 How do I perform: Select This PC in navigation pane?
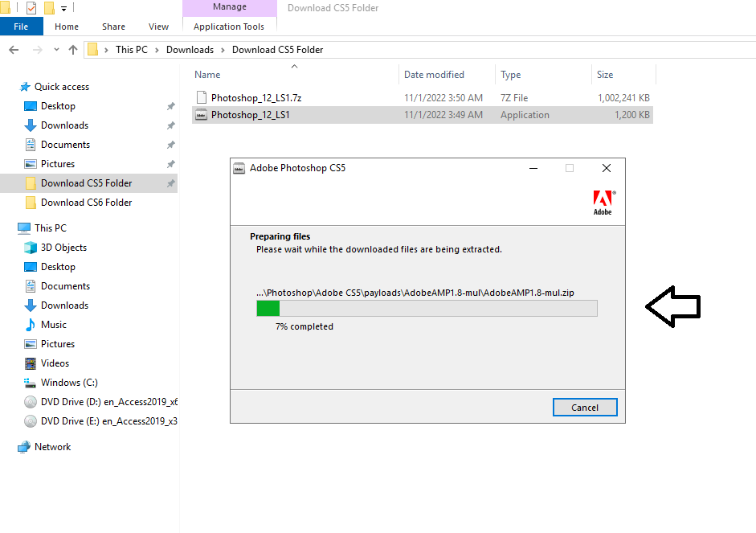[x=50, y=228]
